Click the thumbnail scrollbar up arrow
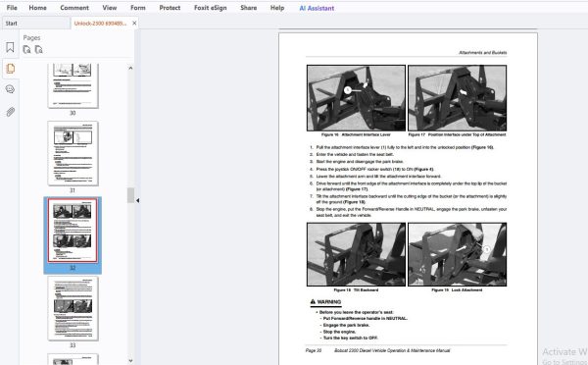This screenshot has width=588, height=365. tap(130, 68)
